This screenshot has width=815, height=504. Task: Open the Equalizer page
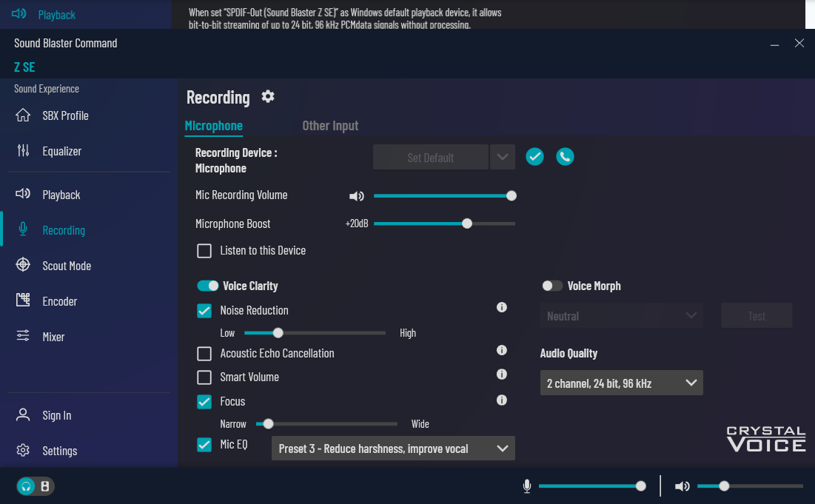click(62, 151)
